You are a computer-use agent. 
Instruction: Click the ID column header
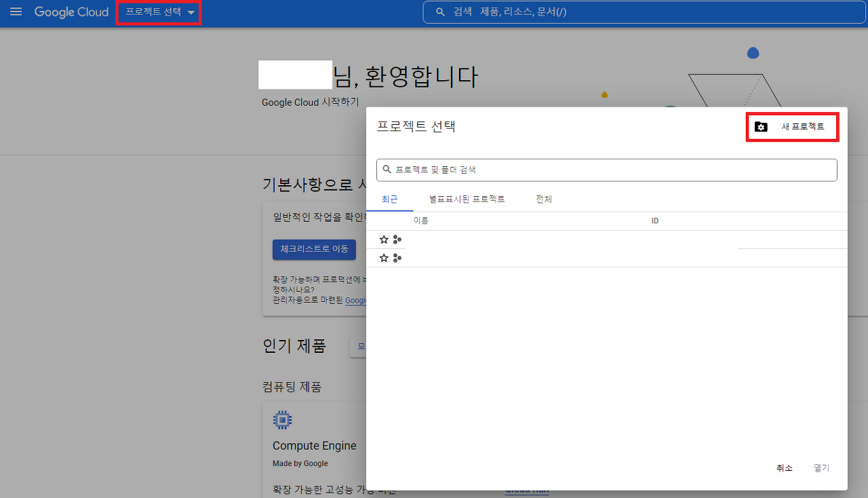[x=655, y=221]
